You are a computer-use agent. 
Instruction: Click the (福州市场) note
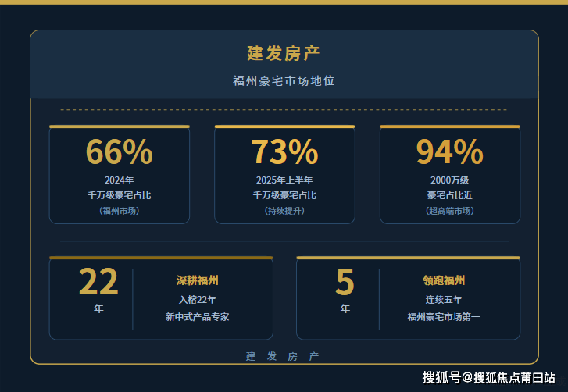tap(120, 211)
